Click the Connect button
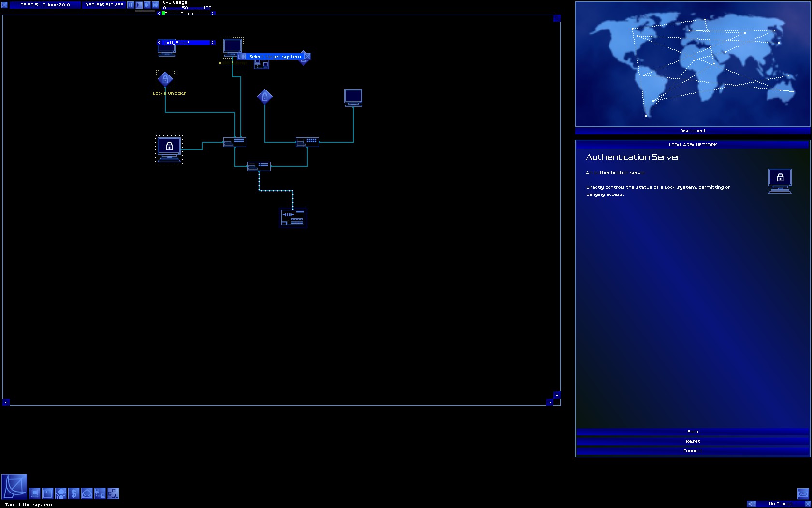 point(693,451)
